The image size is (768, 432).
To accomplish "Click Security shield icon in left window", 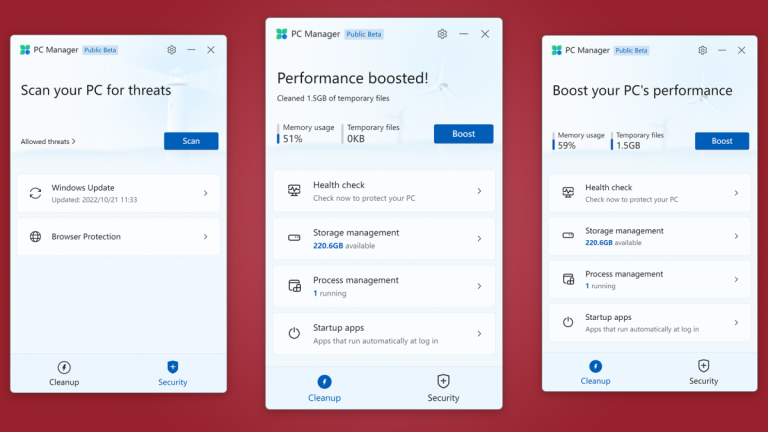I will click(x=172, y=367).
